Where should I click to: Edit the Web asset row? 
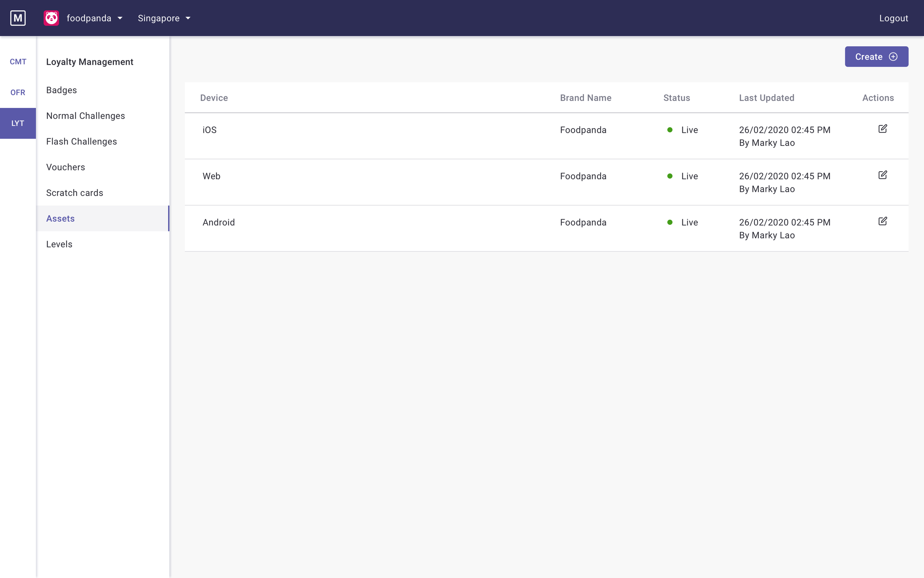point(882,175)
